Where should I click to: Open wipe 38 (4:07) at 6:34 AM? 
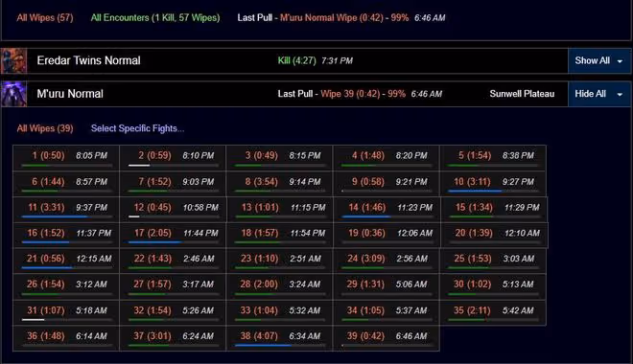tap(279, 338)
